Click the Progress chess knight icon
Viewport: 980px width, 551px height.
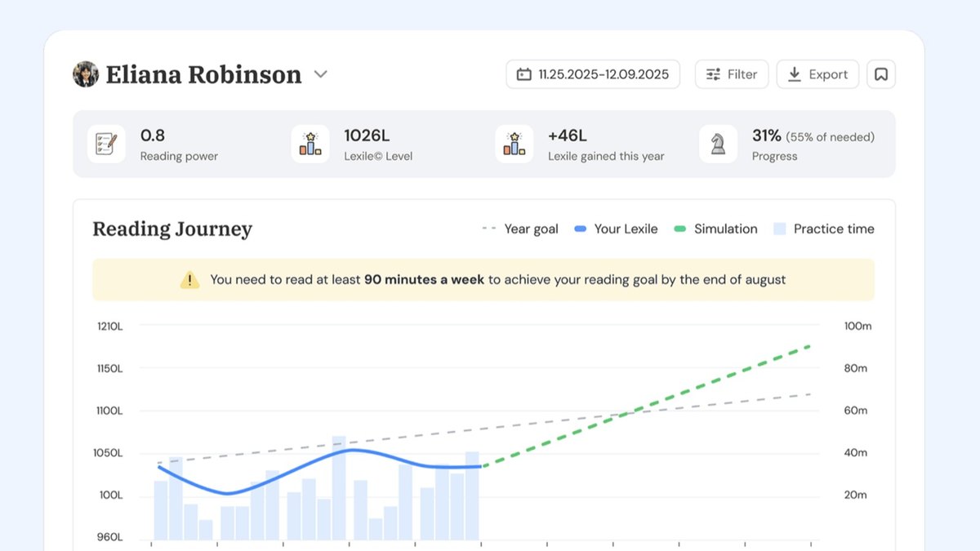[x=719, y=144]
